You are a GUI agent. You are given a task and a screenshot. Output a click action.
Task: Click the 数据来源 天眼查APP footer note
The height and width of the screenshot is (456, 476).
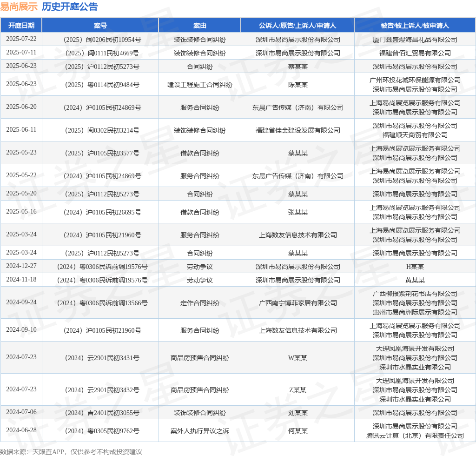[x=71, y=452]
